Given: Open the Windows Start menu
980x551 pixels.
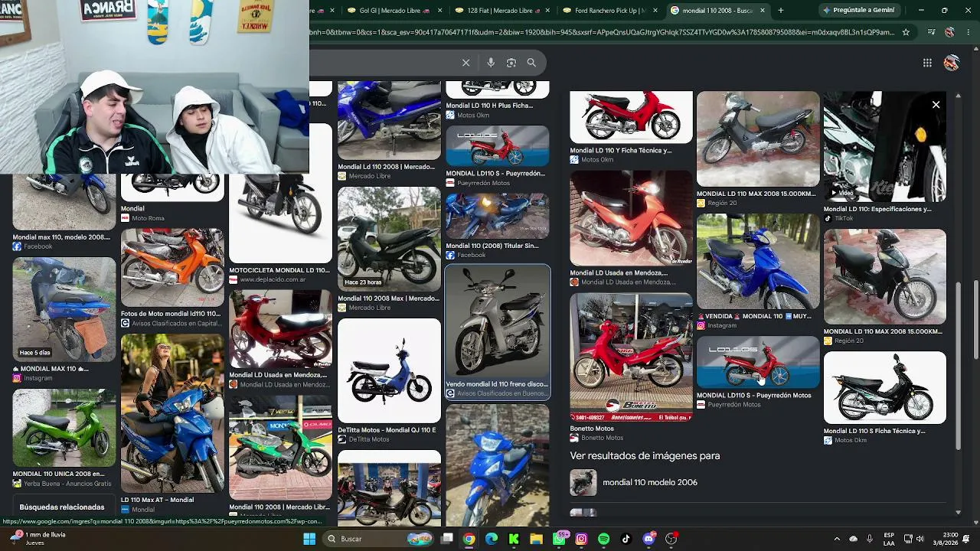Looking at the screenshot, I should pos(309,539).
